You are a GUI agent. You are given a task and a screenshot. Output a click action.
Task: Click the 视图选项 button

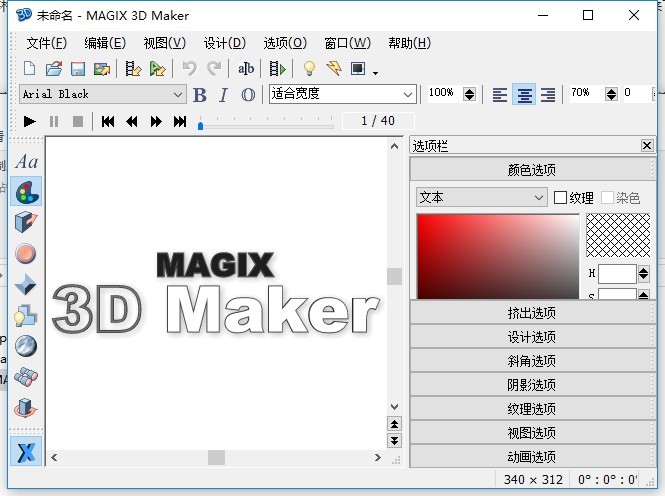tap(532, 433)
